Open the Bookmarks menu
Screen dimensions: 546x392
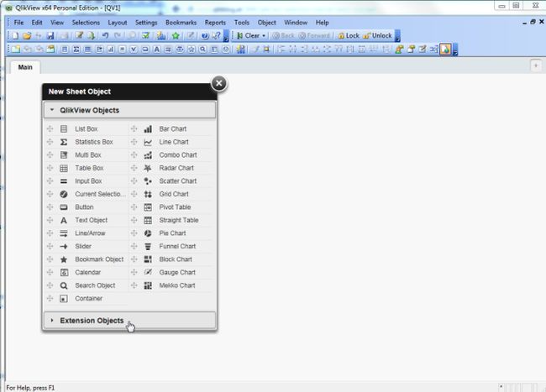181,23
